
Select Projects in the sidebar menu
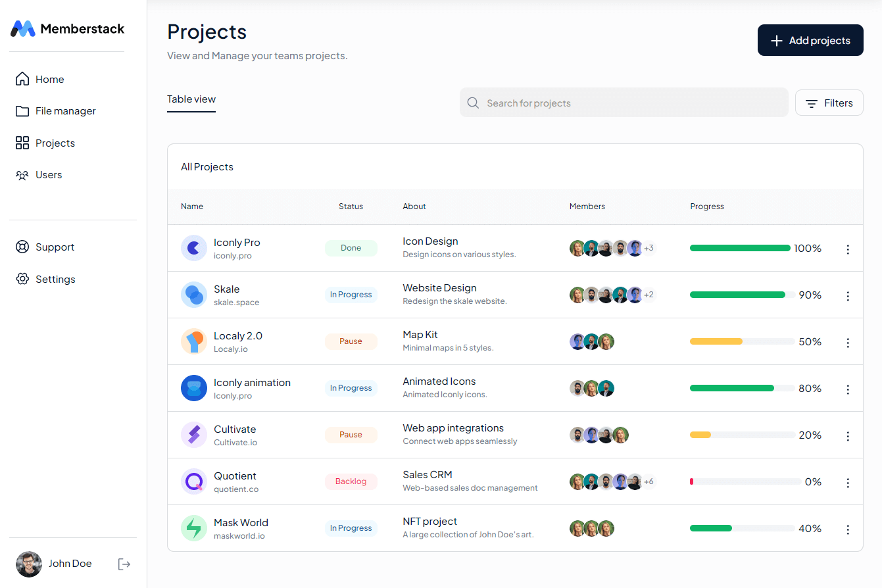click(x=55, y=143)
